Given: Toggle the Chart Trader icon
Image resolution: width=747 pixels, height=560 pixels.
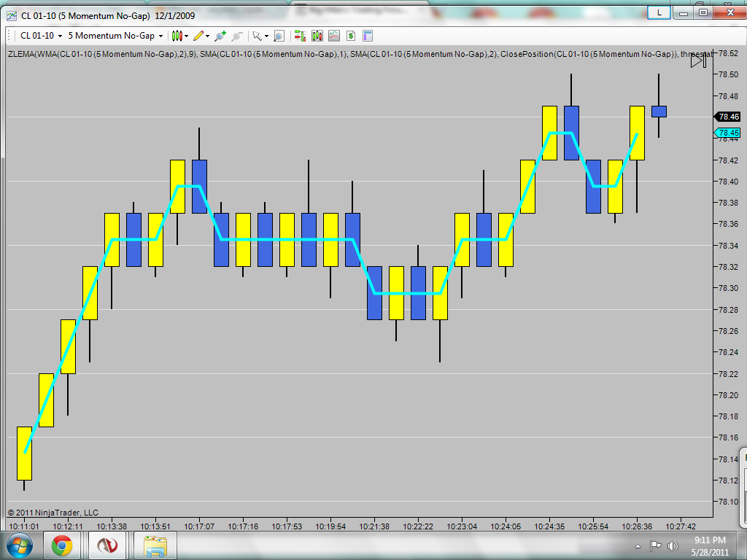Looking at the screenshot, I should [x=300, y=36].
